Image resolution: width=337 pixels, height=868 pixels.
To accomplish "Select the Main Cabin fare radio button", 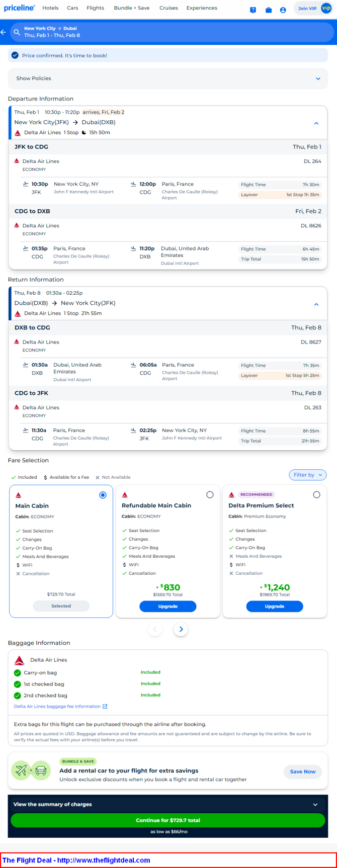I will 103,495.
